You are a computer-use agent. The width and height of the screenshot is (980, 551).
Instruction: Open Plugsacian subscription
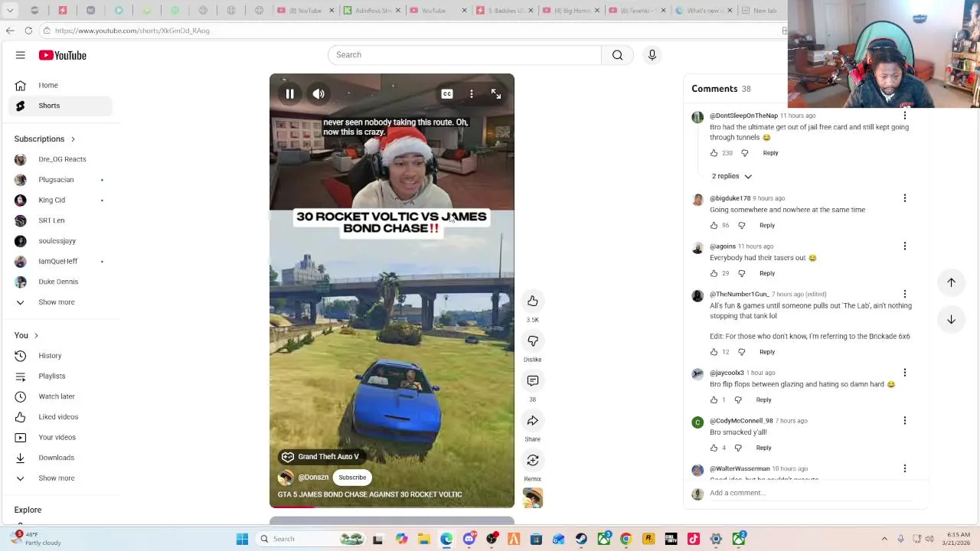[x=60, y=180]
